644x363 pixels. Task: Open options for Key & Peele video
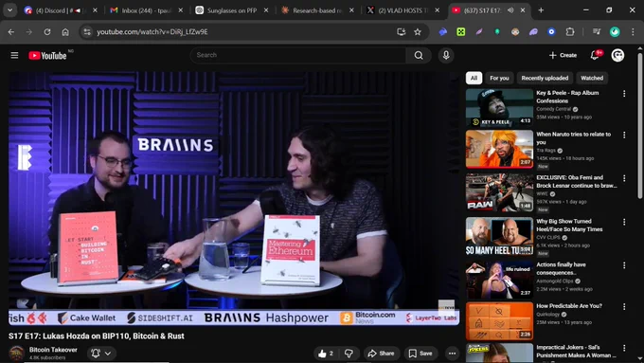(x=624, y=94)
